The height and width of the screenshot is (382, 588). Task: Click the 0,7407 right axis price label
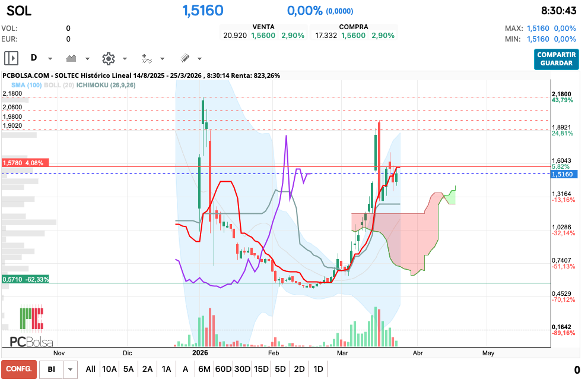click(x=561, y=260)
